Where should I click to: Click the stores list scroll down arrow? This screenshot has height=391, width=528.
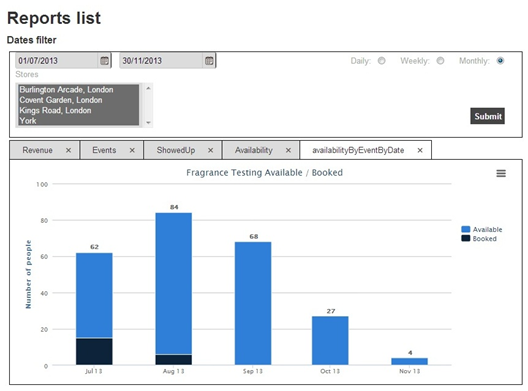(148, 123)
